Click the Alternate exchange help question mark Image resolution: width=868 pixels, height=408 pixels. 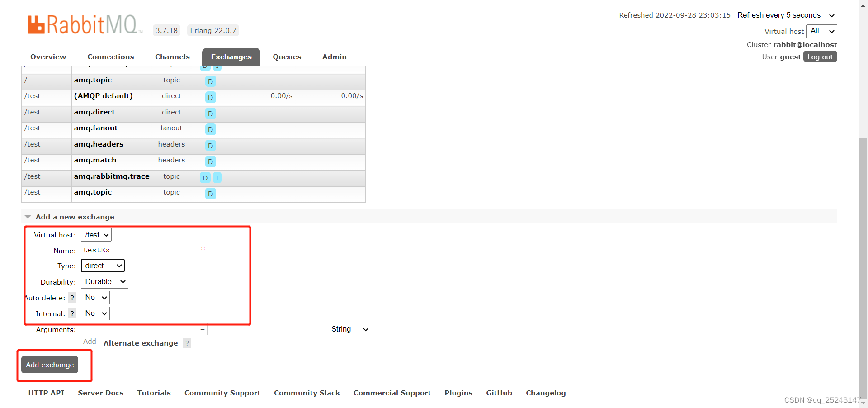coord(187,343)
